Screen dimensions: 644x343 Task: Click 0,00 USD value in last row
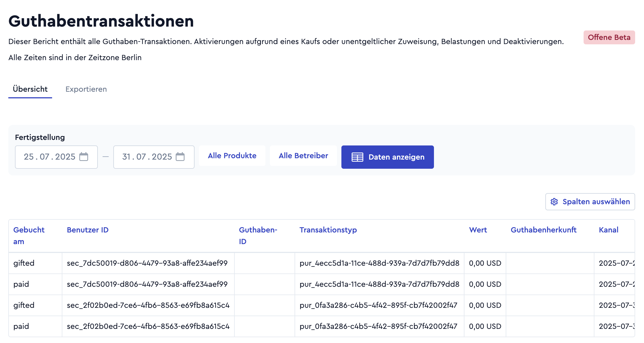pos(485,326)
